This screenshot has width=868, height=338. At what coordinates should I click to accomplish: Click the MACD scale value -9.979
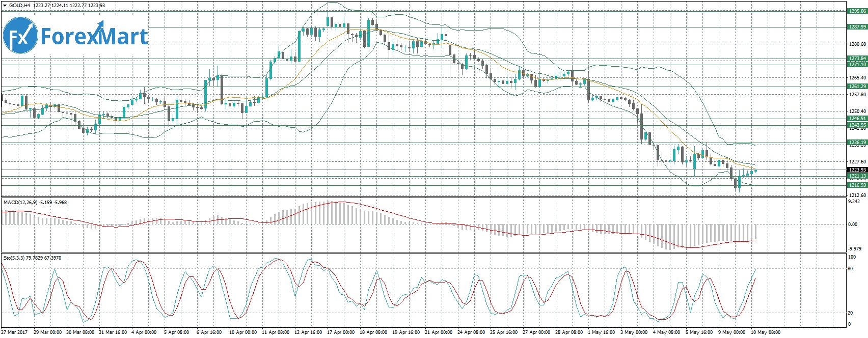(855, 248)
